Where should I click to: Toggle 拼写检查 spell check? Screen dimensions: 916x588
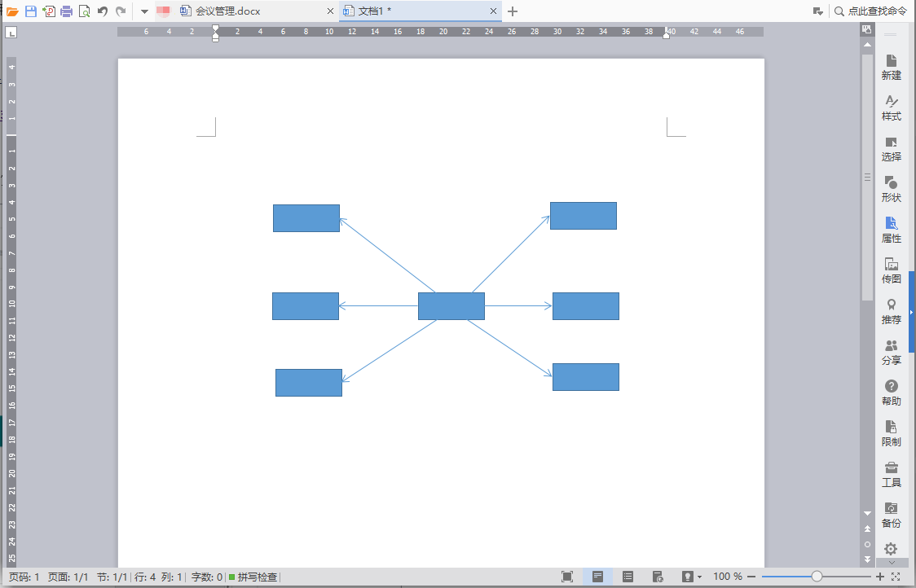coord(253,577)
